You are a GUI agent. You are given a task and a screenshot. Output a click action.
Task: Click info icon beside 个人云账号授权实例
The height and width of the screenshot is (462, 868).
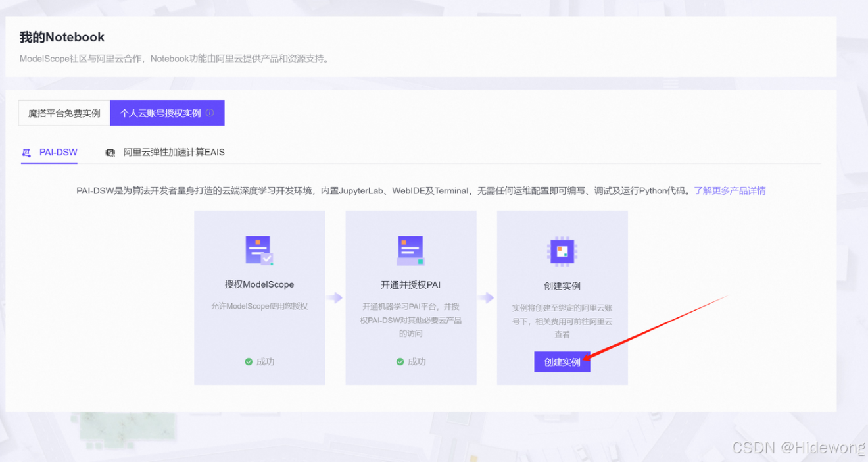pos(210,113)
